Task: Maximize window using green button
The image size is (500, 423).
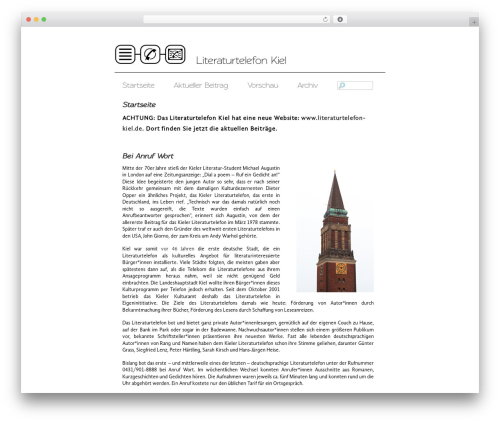Action: pos(44,20)
